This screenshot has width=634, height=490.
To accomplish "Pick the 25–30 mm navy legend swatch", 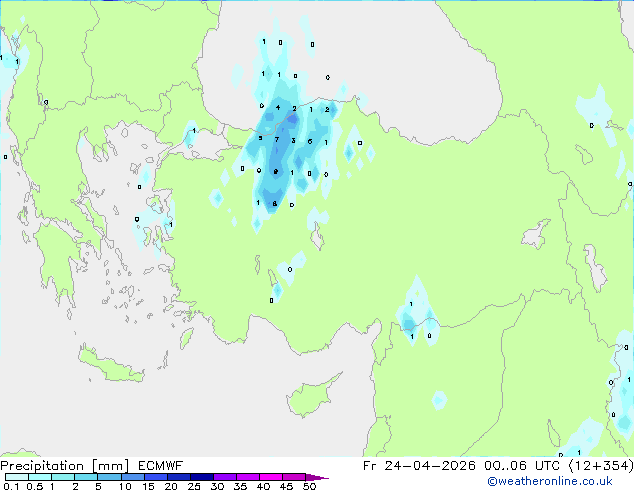I will [201, 477].
